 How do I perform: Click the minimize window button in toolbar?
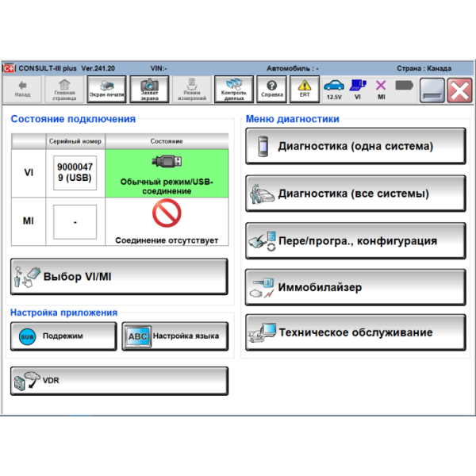coord(432,90)
